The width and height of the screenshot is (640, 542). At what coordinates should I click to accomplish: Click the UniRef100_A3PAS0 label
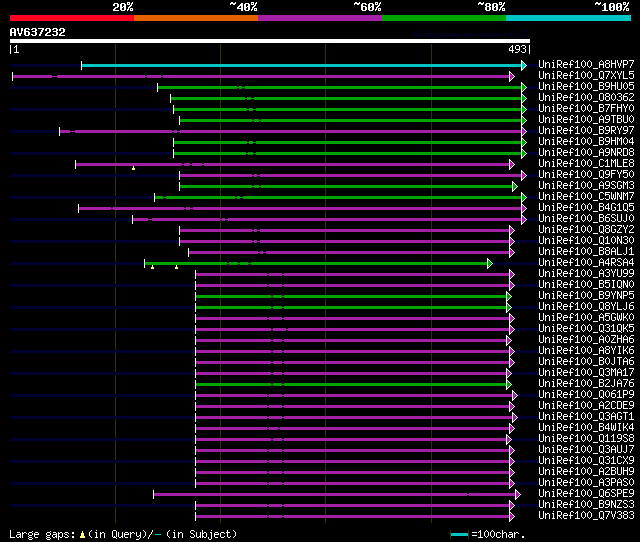586,483
